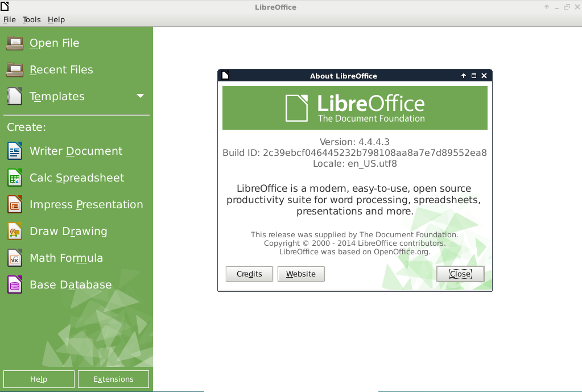The width and height of the screenshot is (582, 392).
Task: Open the Credits page from About dialog
Action: pos(249,274)
